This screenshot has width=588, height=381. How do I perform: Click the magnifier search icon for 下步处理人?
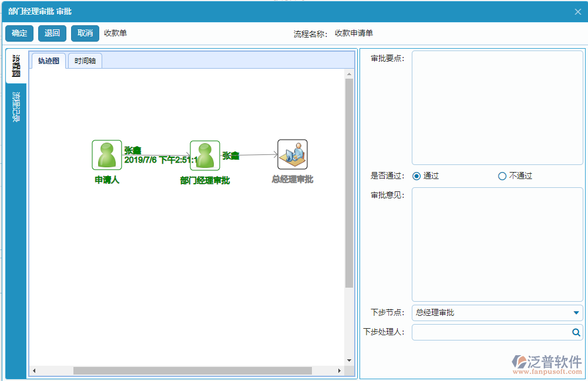coord(576,332)
